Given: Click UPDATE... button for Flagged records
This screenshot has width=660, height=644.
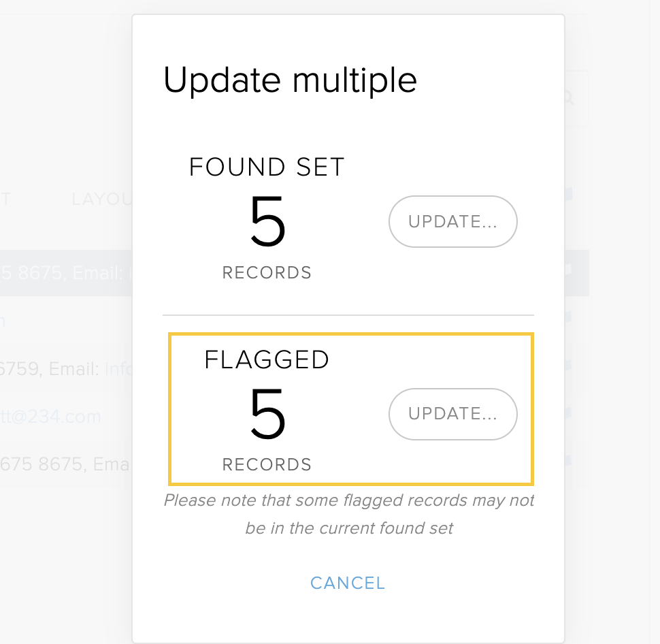Looking at the screenshot, I should point(453,414).
